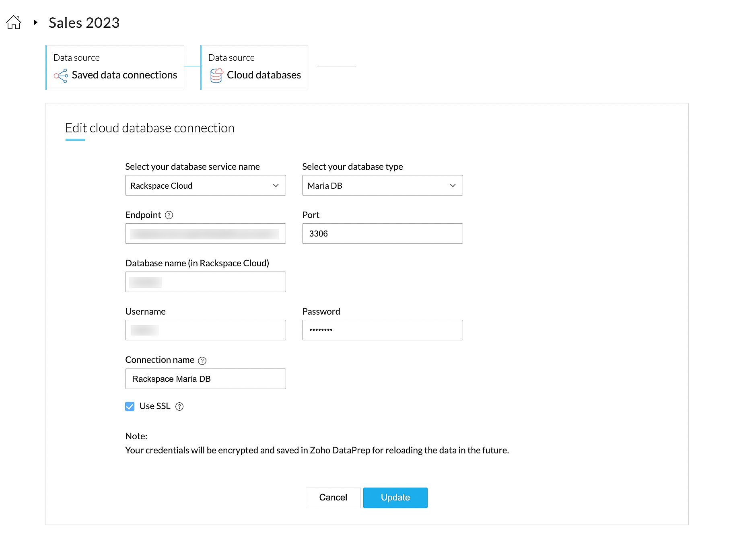Select the Sales 2023 breadcrumb title
This screenshot has width=737, height=560.
(x=84, y=23)
